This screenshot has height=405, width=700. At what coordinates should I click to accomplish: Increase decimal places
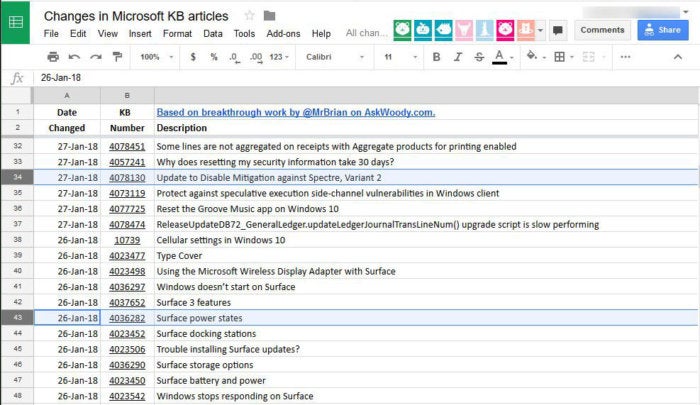pyautogui.click(x=256, y=57)
